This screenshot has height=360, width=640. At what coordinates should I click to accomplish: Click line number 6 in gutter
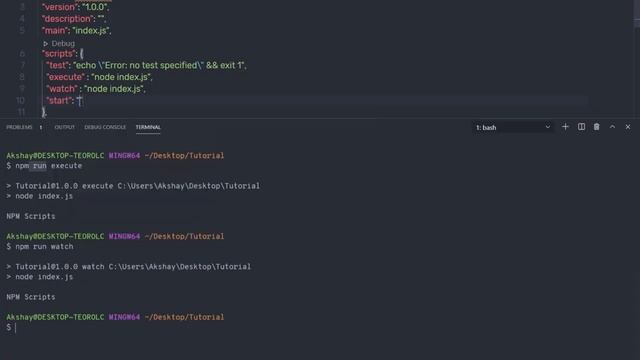[x=22, y=53]
